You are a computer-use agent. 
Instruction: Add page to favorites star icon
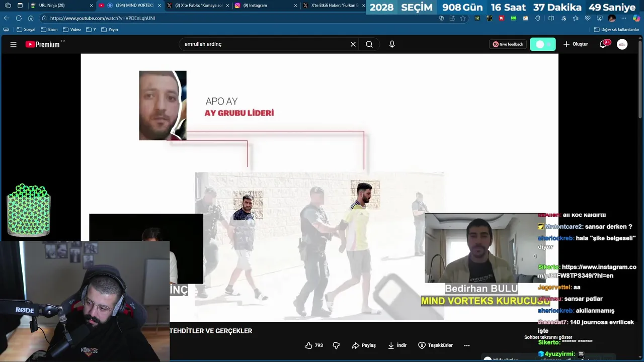coord(463,18)
